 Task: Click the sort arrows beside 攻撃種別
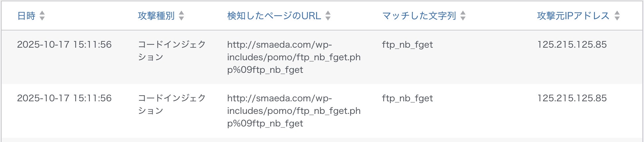tap(181, 16)
